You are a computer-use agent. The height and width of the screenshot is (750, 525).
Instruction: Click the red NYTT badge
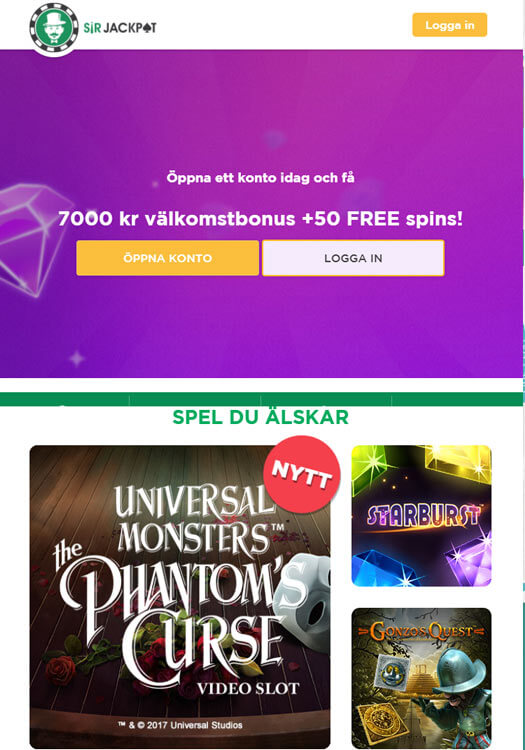click(x=302, y=474)
